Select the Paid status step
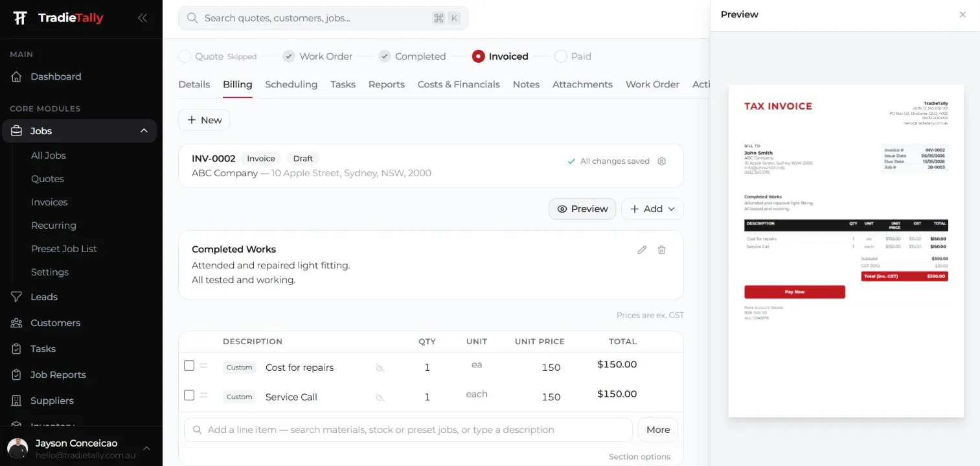Screen dimensions: 980x466 click(573, 56)
